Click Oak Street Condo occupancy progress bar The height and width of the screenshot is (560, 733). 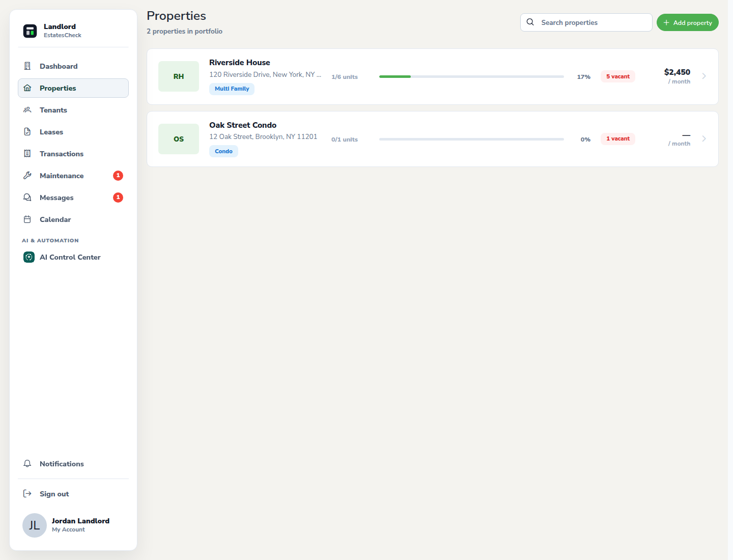[x=471, y=139]
